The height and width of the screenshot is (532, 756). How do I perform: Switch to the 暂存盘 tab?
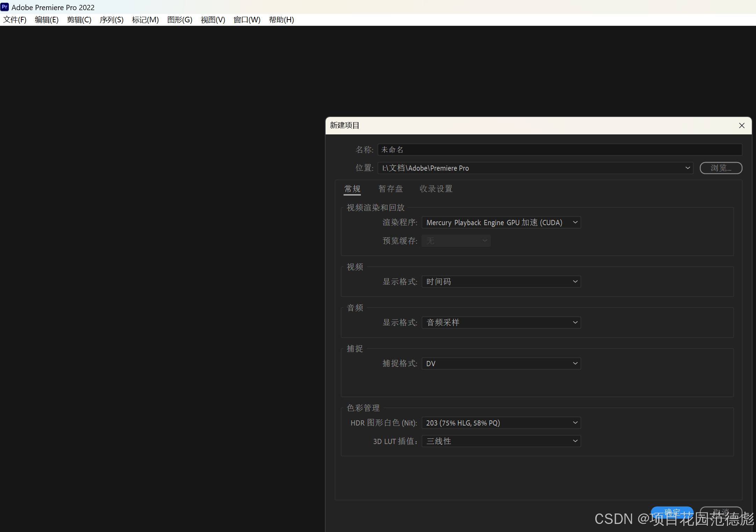391,189
